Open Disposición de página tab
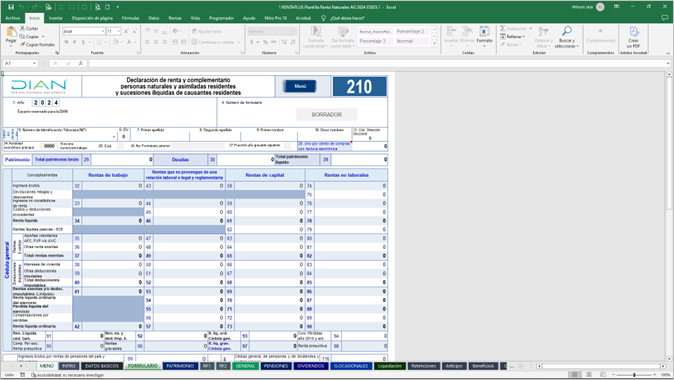This screenshot has height=380, width=674. [92, 18]
